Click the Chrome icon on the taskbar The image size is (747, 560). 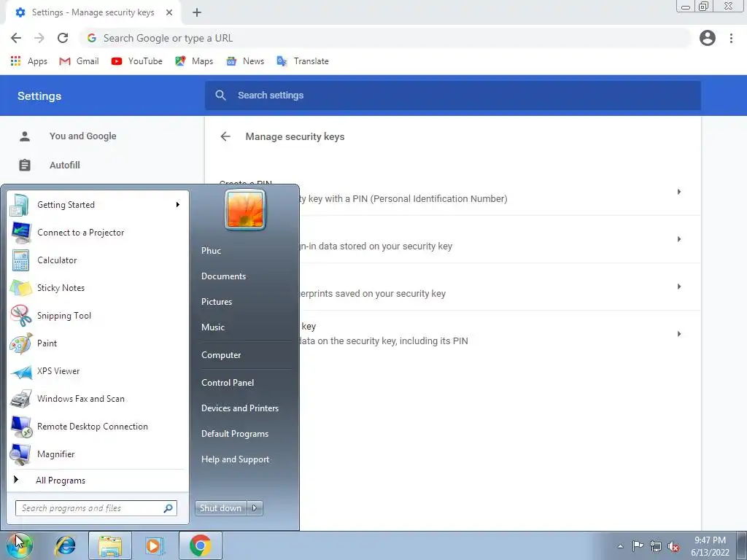[201, 545]
